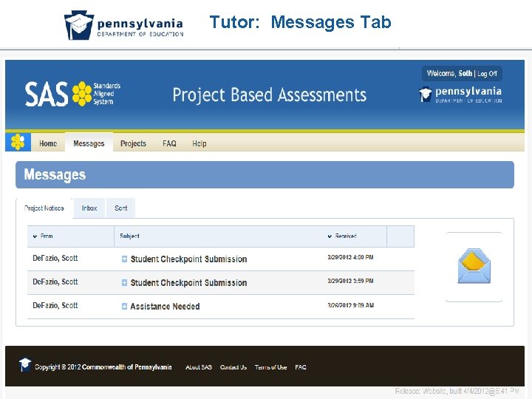Click the Copyright 2012 Commonwealth of Pennsylvania text
This screenshot has width=532, height=399.
pyautogui.click(x=103, y=367)
